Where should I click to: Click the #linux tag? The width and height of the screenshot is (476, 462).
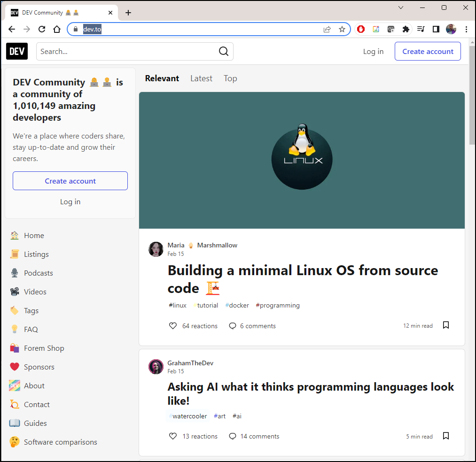pos(178,305)
